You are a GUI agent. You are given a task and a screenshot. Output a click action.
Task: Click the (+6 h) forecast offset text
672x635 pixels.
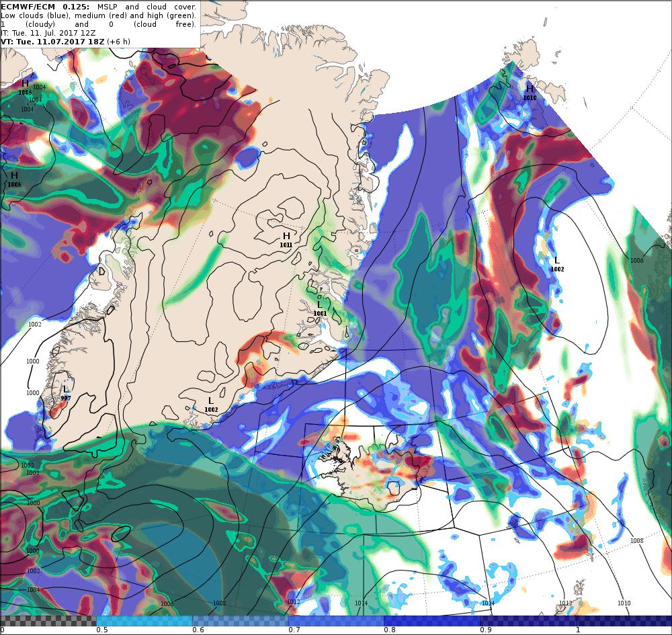point(118,42)
